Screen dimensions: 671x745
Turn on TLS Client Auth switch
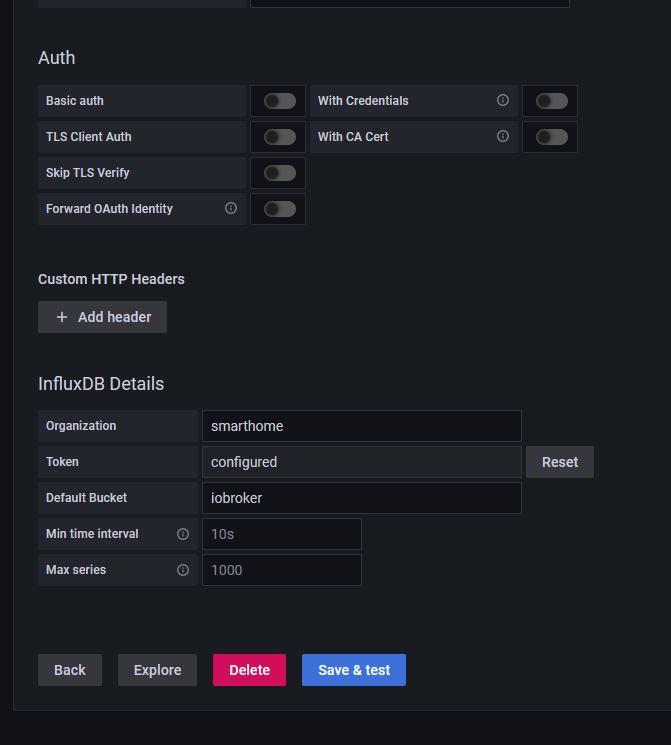coord(279,137)
